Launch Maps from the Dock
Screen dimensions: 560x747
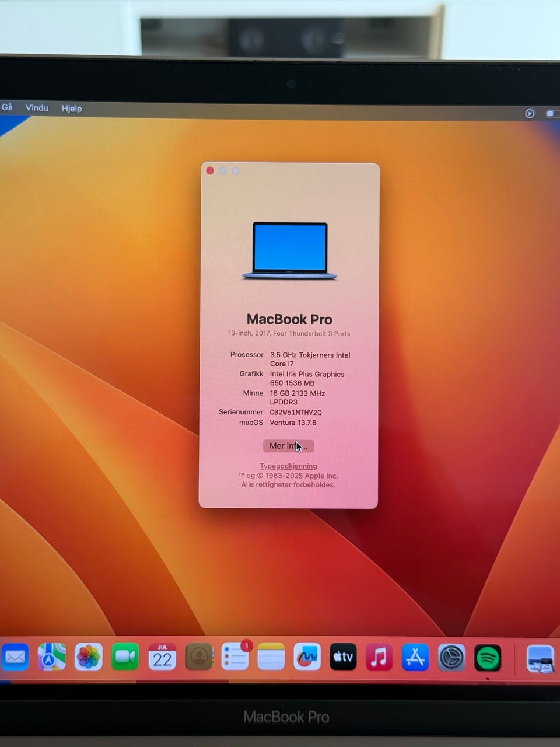pyautogui.click(x=51, y=657)
